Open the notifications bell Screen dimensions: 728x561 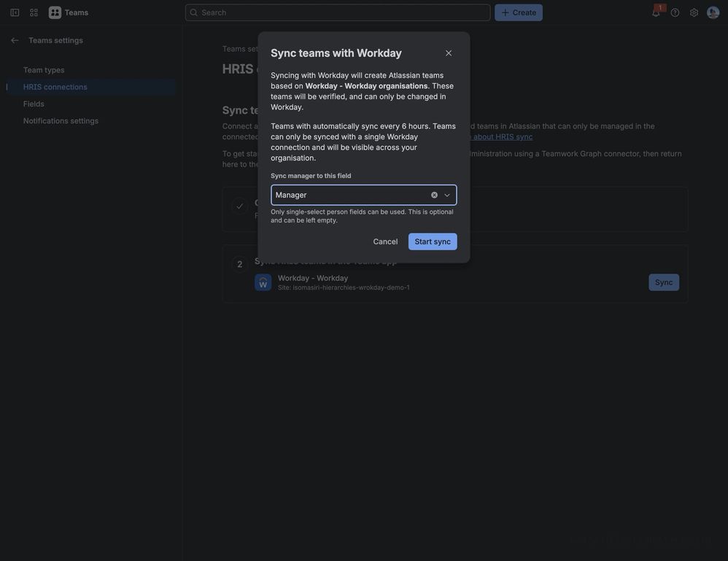[x=656, y=12]
